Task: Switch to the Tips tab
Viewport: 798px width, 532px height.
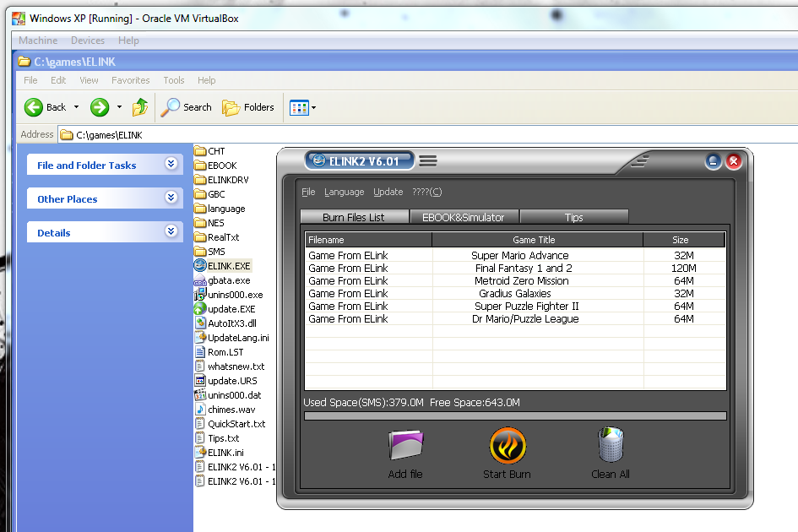Action: tap(574, 217)
